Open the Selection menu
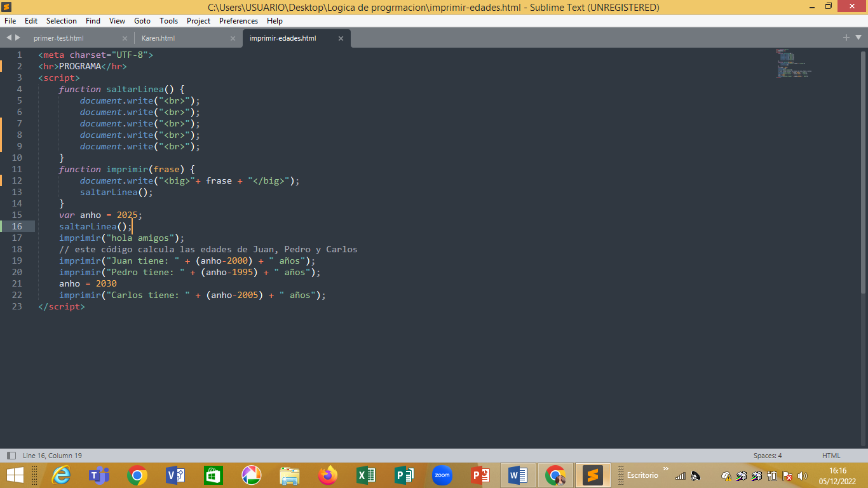 (x=62, y=21)
